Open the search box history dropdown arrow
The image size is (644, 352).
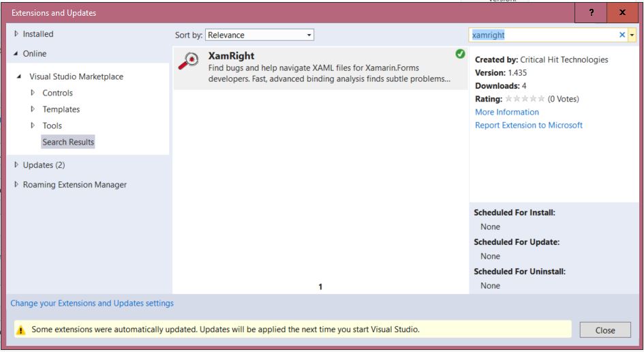632,35
